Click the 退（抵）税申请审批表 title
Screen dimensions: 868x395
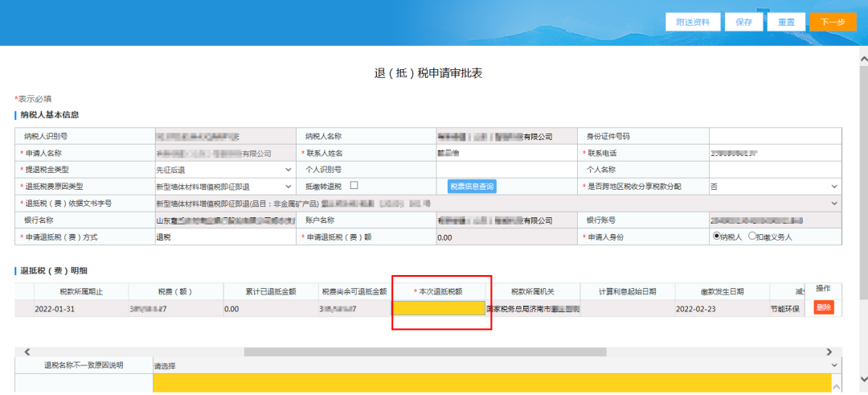point(428,74)
